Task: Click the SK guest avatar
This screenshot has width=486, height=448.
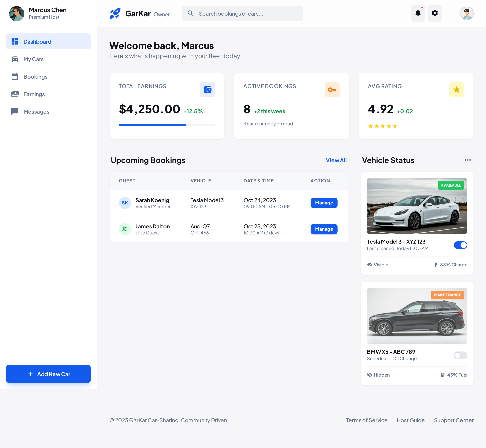Action: [125, 203]
